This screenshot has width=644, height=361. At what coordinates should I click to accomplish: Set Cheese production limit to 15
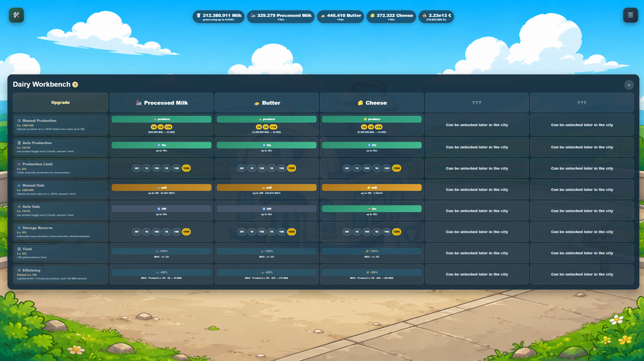click(357, 168)
